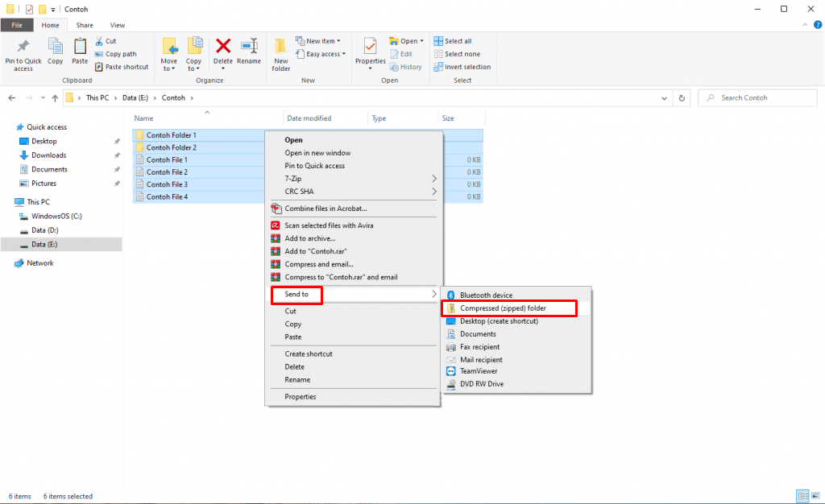The image size is (825, 504).
Task: Select the Copy icon in the Clipboard group
Action: [55, 50]
